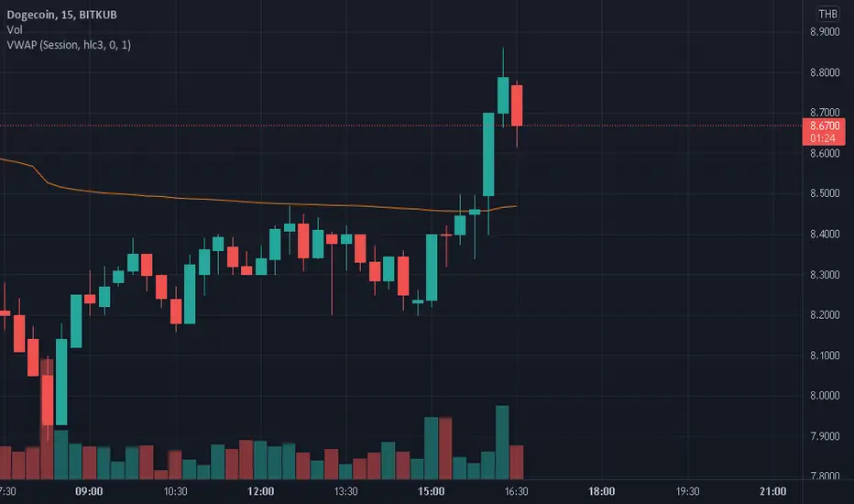Select the Dogecoin, 15, BITKUB title
The image size is (854, 504).
(61, 15)
